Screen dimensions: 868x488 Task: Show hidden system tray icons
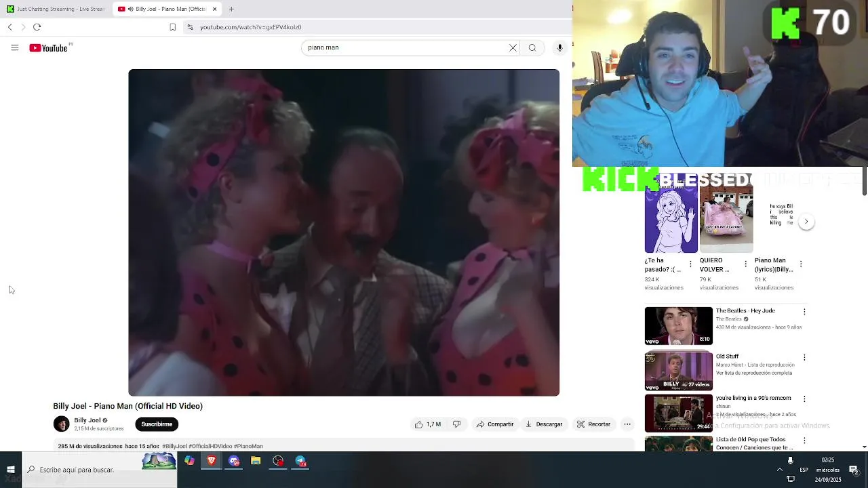point(780,469)
